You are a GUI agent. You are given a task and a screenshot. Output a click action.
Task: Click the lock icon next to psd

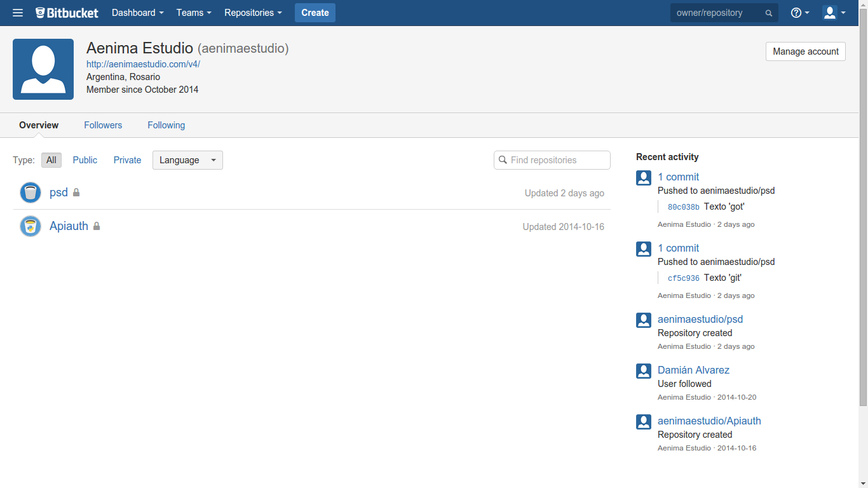[x=76, y=193]
